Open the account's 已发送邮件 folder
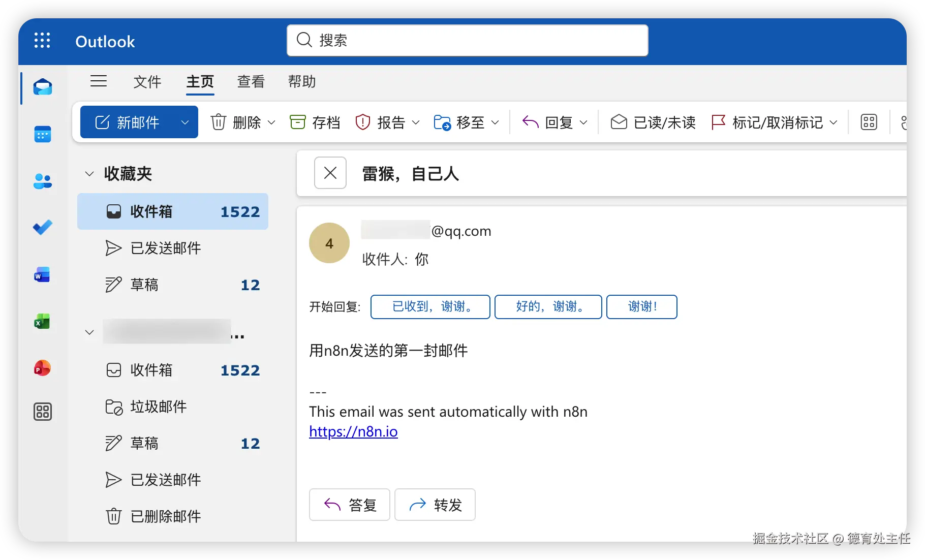Screen dimensions: 925x560 point(173,480)
